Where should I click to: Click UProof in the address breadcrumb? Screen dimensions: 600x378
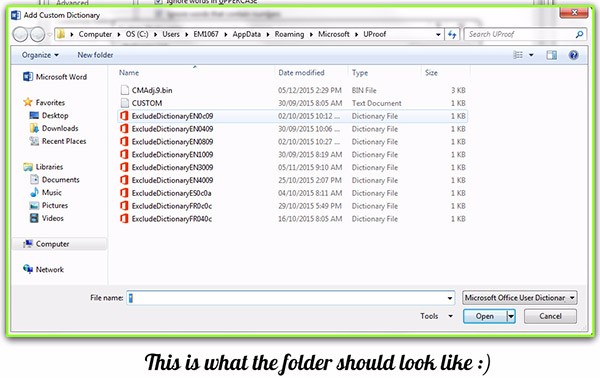(375, 34)
